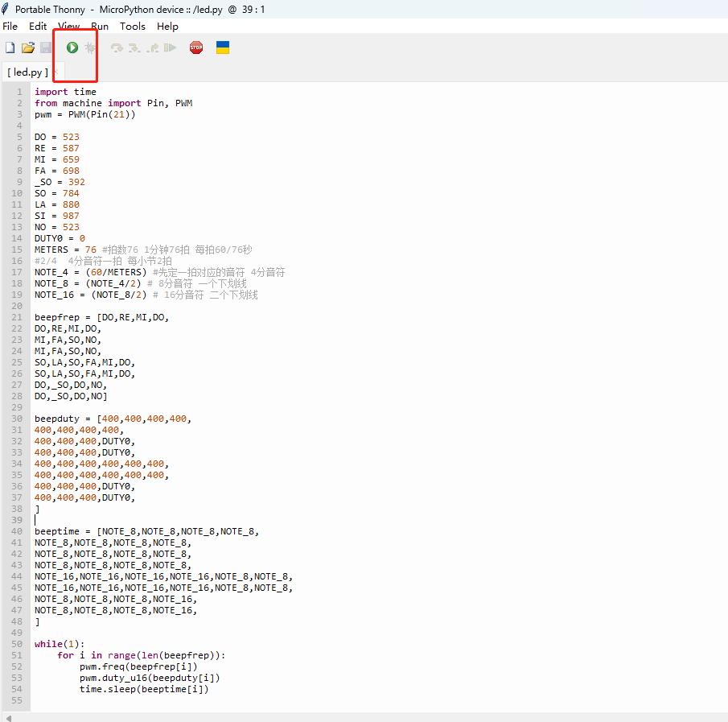This screenshot has height=722, width=728.
Task: Close the led.py tab with its x
Action: click(x=56, y=72)
